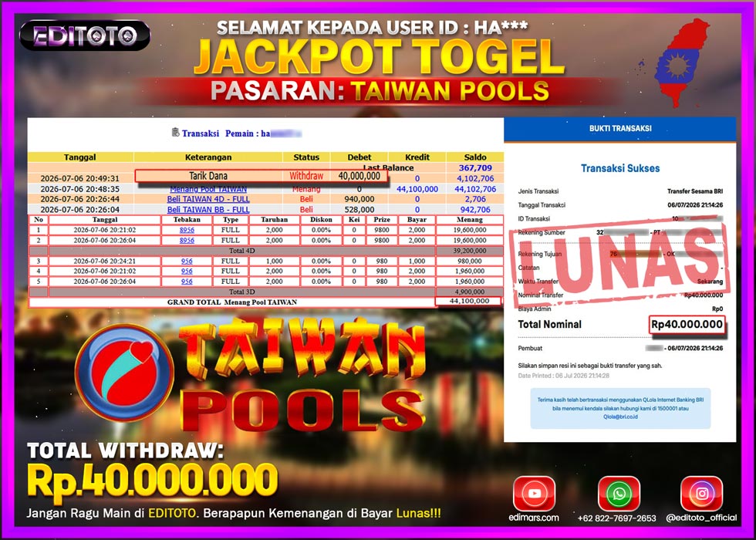756x540 pixels.
Task: Click the Total 4D amount 39,200,000
Action: coord(470,251)
